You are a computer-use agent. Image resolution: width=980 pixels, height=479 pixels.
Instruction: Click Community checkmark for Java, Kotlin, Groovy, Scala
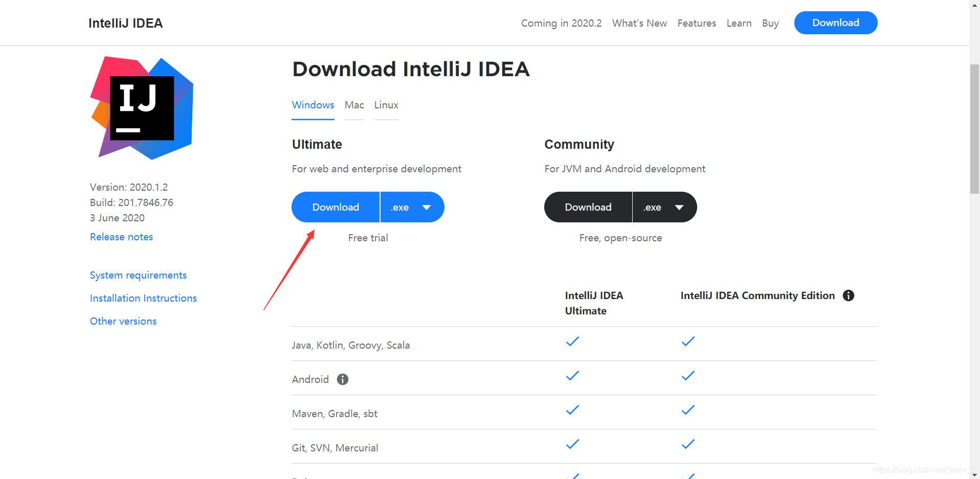point(688,341)
